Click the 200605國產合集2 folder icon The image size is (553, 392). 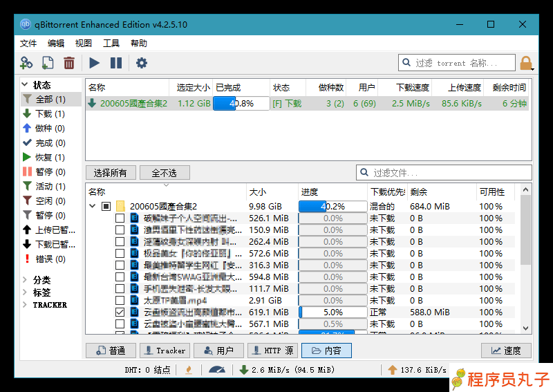pyautogui.click(x=120, y=206)
